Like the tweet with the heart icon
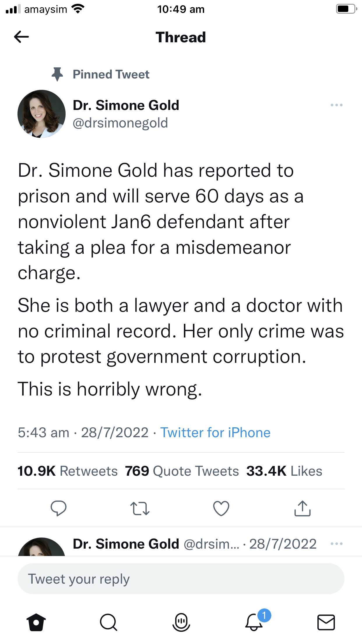362x644 pixels. (x=221, y=508)
